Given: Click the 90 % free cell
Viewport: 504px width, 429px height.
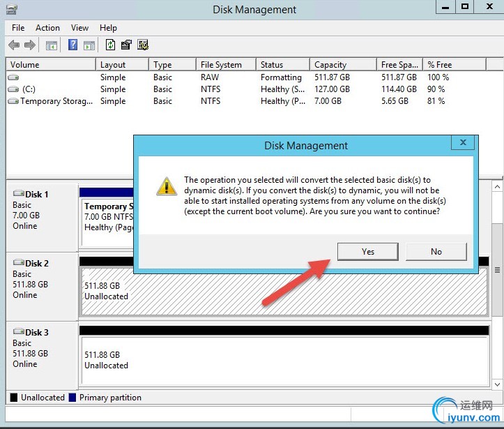Looking at the screenshot, I should point(436,89).
